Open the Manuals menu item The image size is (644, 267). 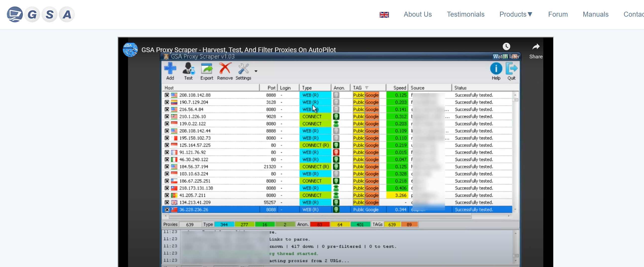[596, 14]
